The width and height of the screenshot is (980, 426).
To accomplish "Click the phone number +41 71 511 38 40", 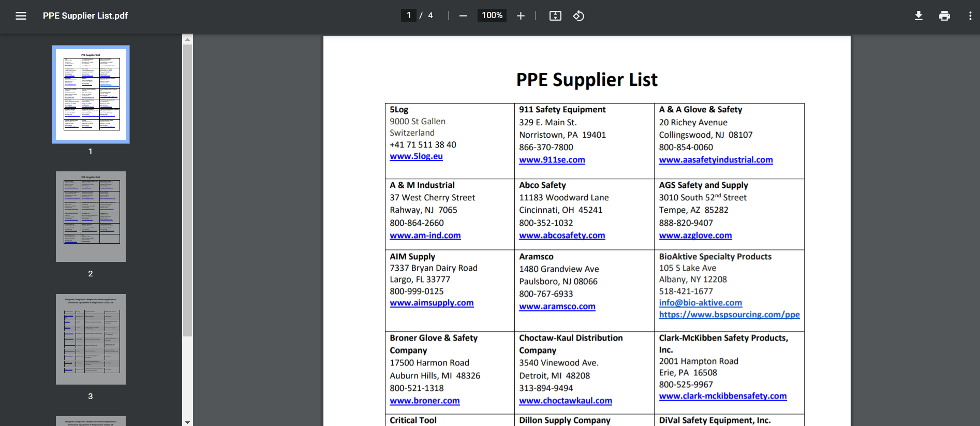I will pos(423,145).
